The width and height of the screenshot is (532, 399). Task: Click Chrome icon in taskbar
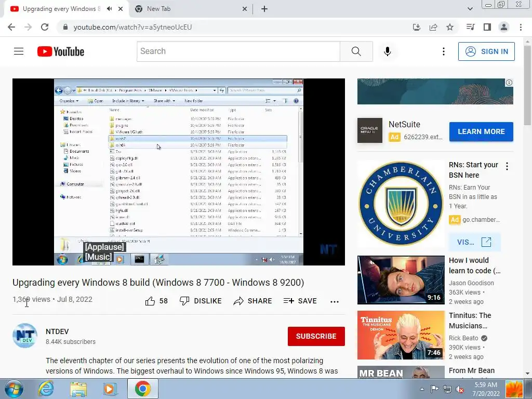click(143, 389)
